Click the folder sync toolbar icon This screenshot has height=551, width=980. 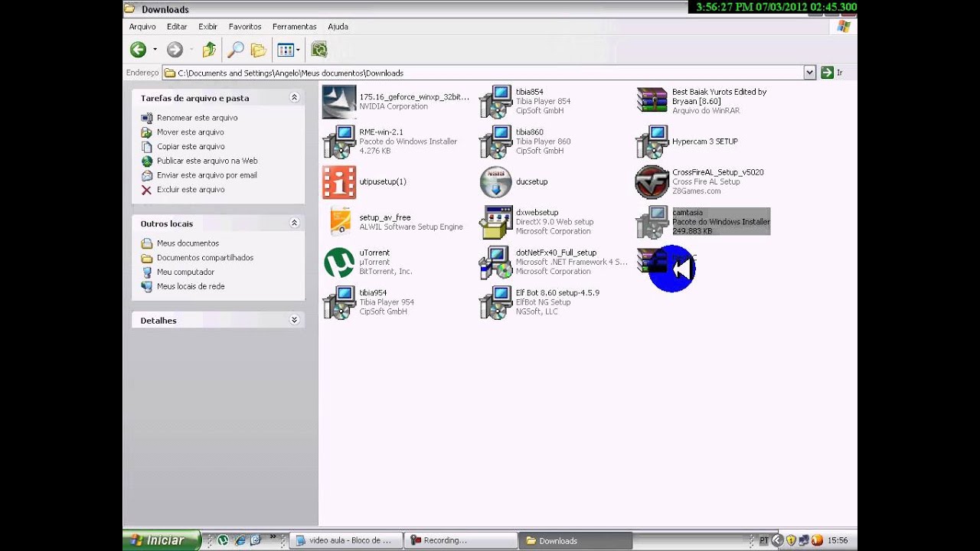tap(319, 50)
